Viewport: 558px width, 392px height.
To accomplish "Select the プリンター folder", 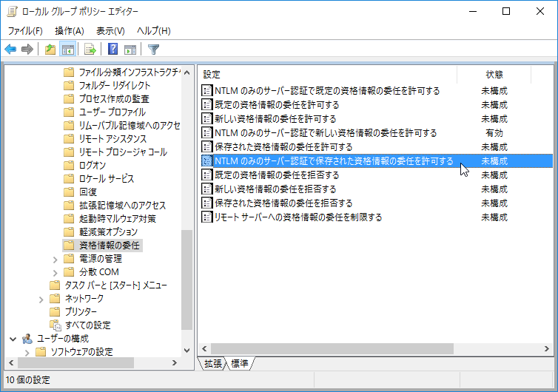I will [x=73, y=312].
